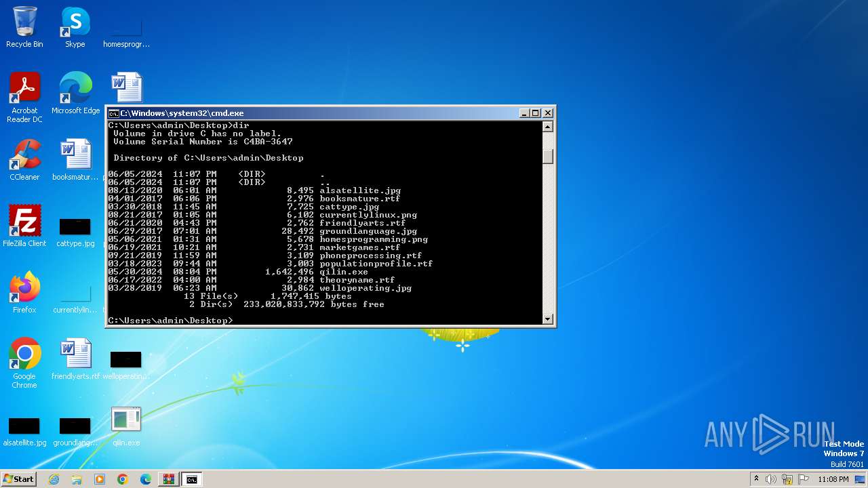Image resolution: width=868 pixels, height=488 pixels.
Task: Open the Microsoft Edge desktop shortcut
Action: pos(75,94)
